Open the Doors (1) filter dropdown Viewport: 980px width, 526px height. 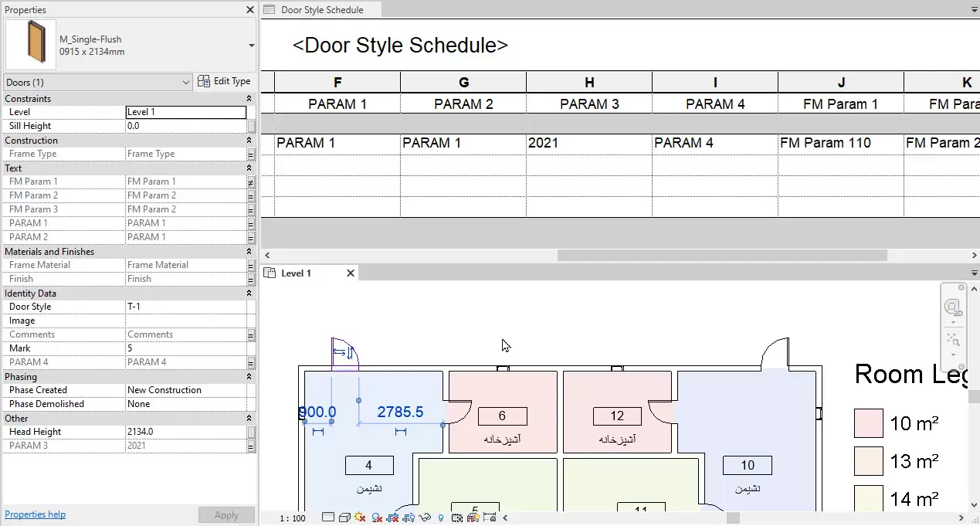coord(185,82)
